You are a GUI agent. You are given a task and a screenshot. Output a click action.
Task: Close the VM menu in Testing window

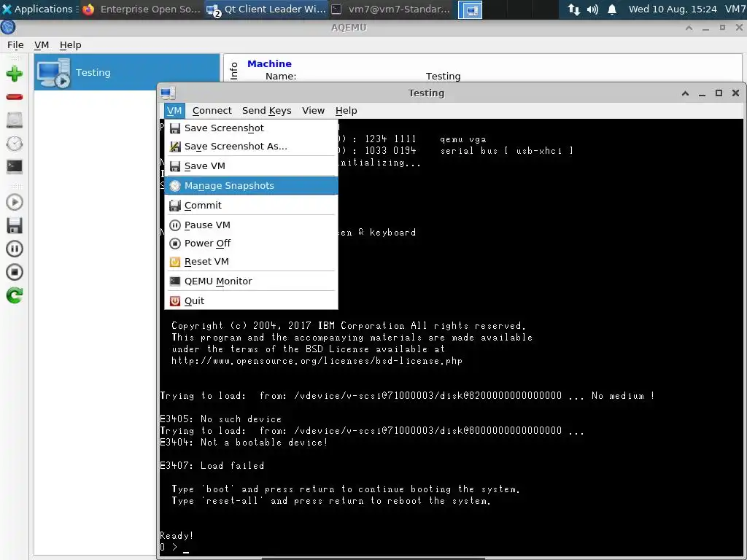[x=174, y=111]
